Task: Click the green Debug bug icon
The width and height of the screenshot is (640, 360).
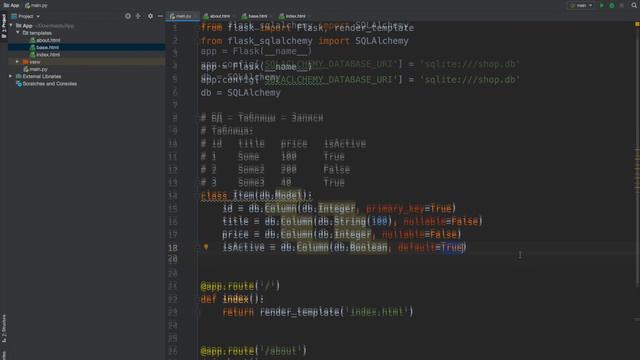Action: point(611,6)
